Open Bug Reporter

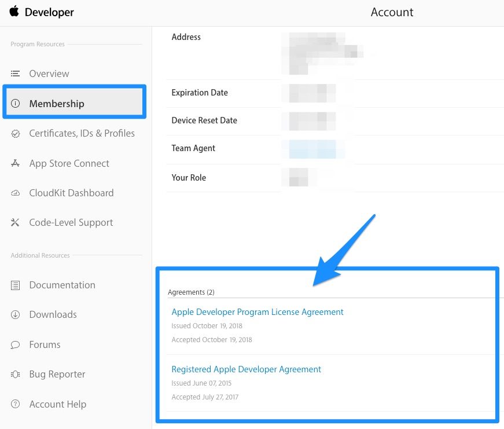[x=57, y=375]
